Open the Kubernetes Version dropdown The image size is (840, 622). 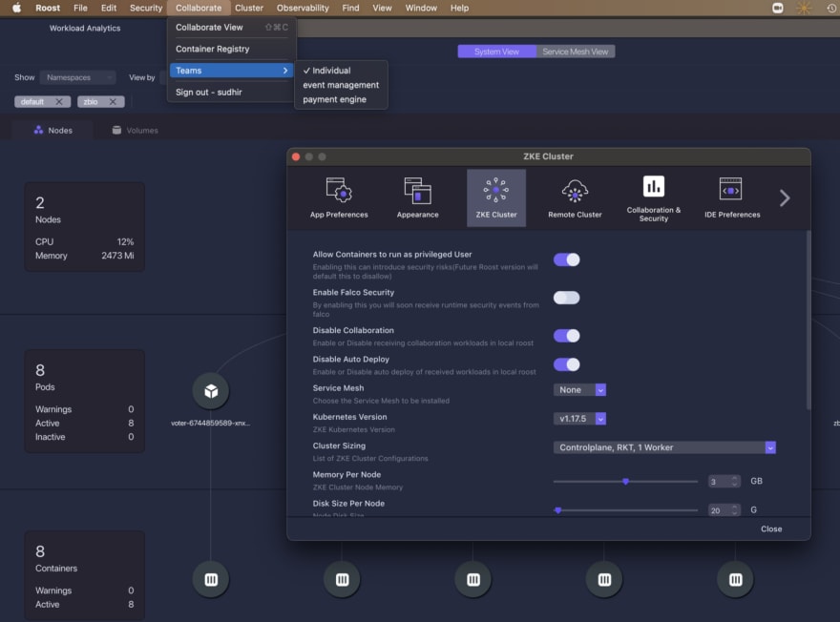[579, 419]
